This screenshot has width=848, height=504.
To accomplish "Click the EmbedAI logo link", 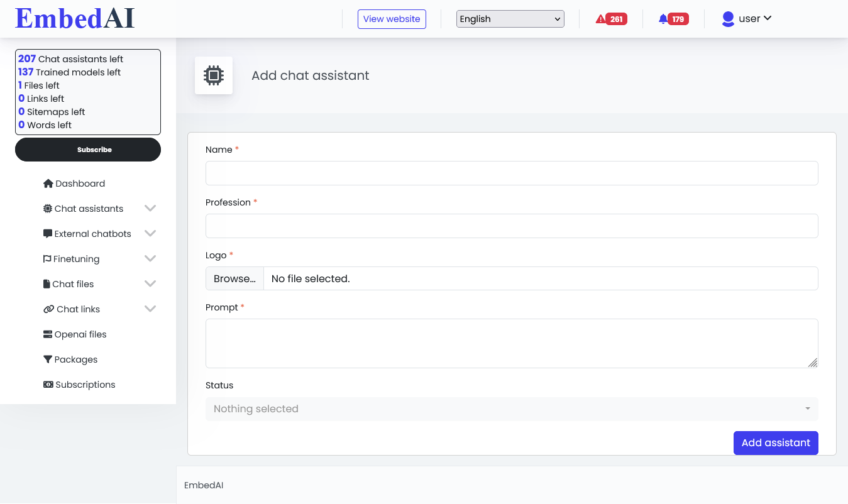I will (x=75, y=18).
